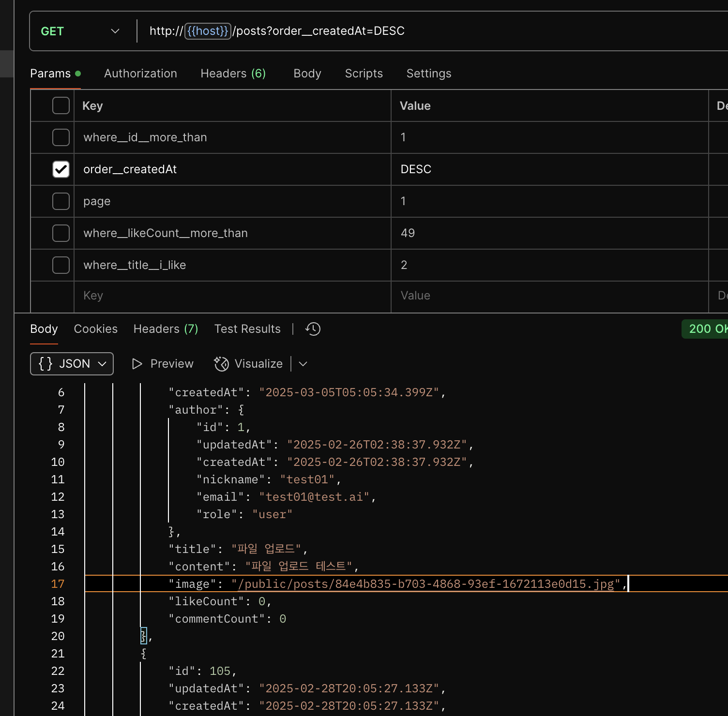Click the "nickname": "test01" line

click(x=269, y=479)
